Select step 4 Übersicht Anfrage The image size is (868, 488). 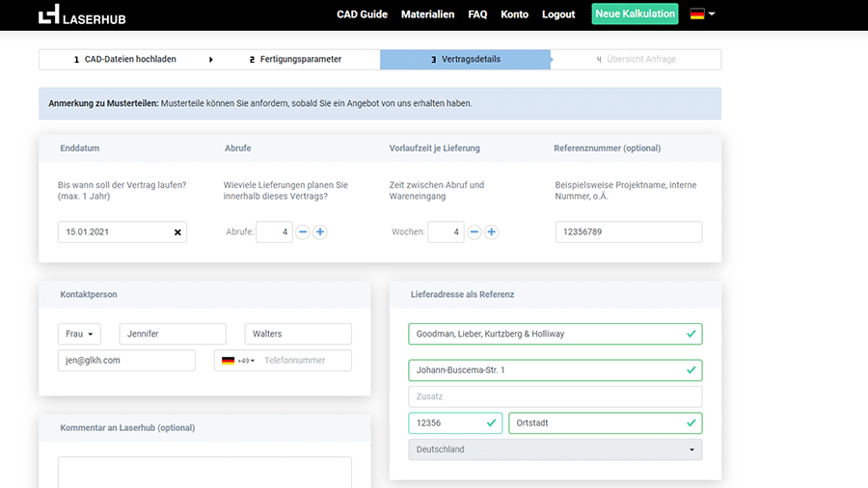coord(637,59)
